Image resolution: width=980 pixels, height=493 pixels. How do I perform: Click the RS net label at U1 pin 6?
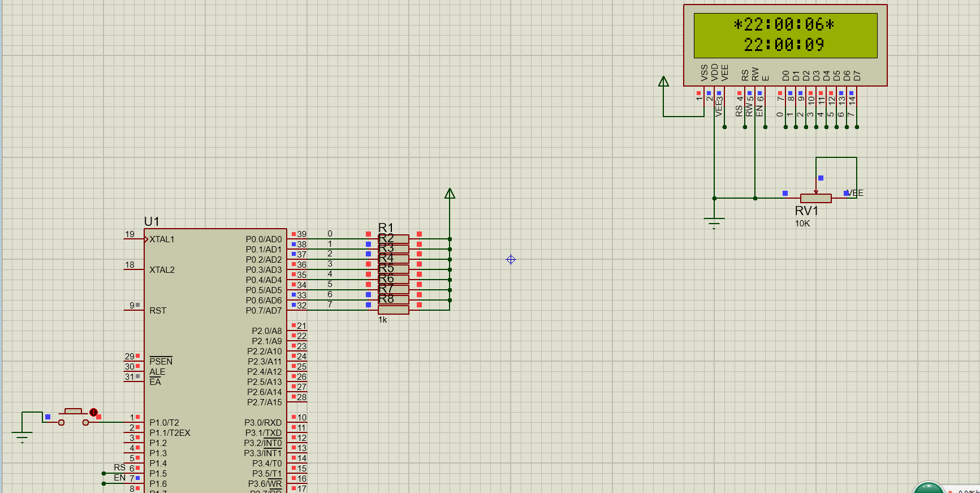pyautogui.click(x=119, y=468)
